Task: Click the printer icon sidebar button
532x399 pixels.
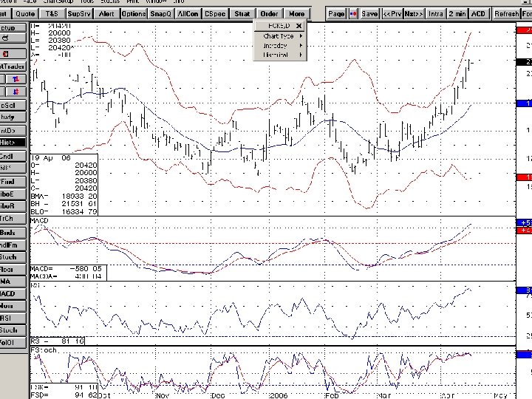Action: 13,38
